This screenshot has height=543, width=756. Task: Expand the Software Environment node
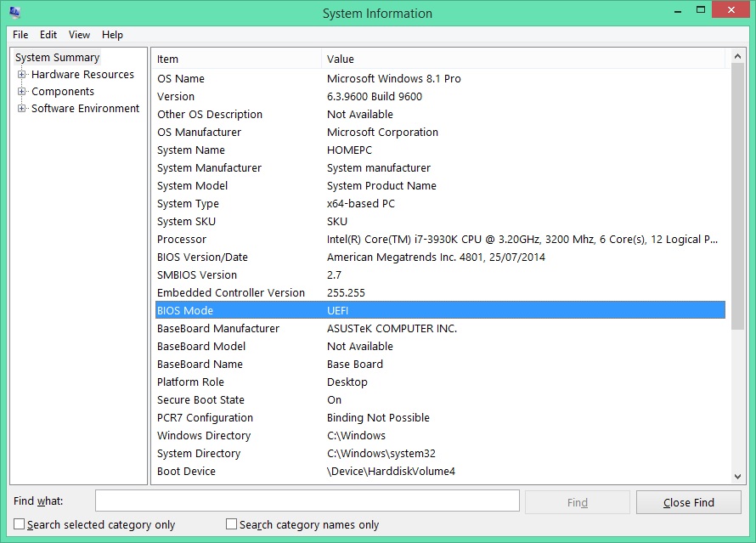point(22,108)
